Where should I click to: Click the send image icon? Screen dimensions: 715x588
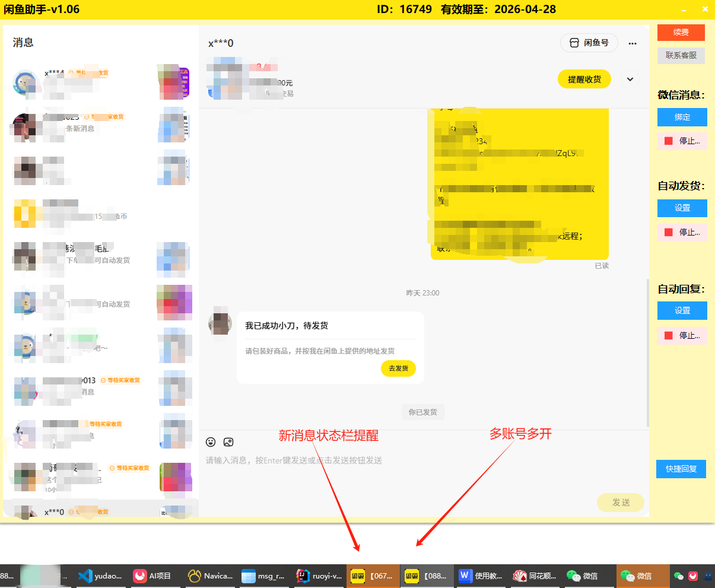[228, 442]
